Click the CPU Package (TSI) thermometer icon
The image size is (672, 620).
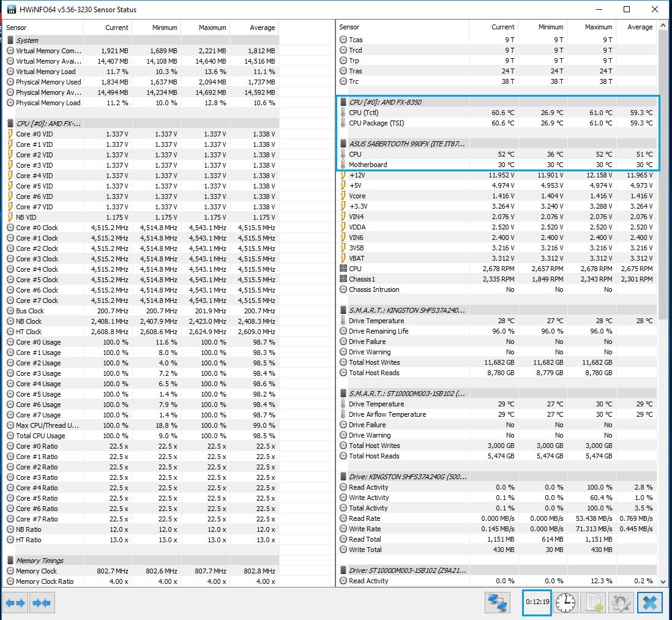[343, 123]
